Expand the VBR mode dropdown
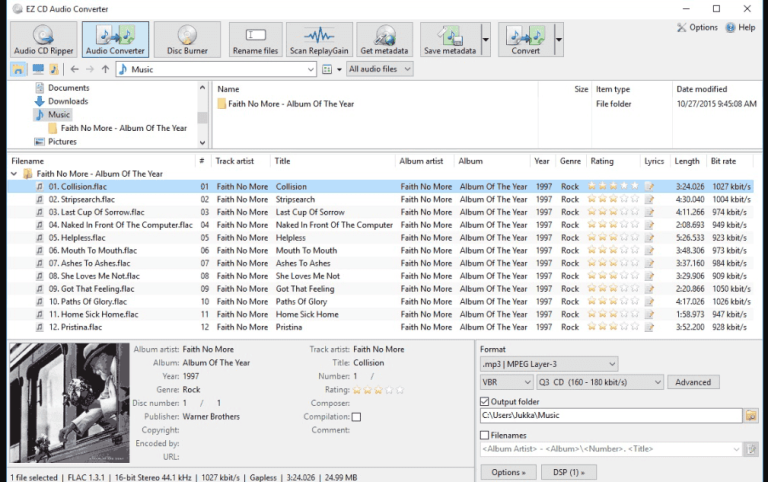 pos(506,382)
